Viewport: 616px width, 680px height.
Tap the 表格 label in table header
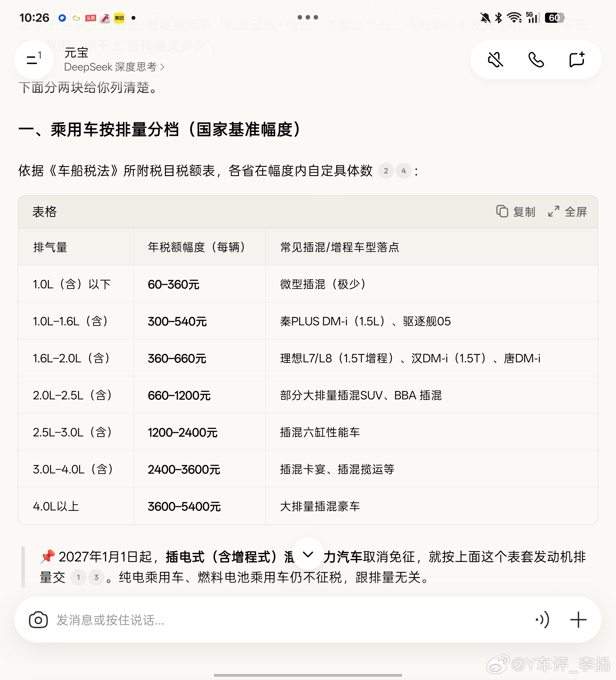[44, 211]
